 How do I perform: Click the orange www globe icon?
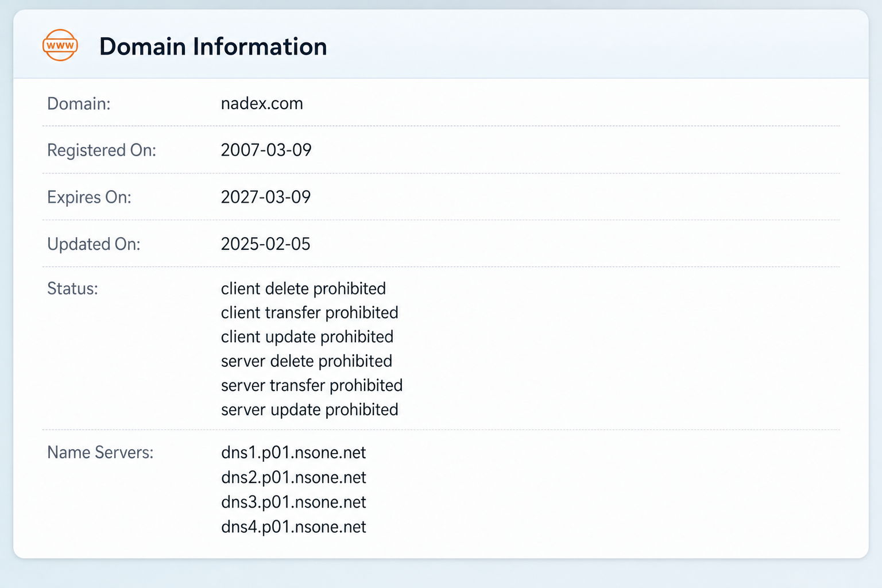(x=60, y=45)
